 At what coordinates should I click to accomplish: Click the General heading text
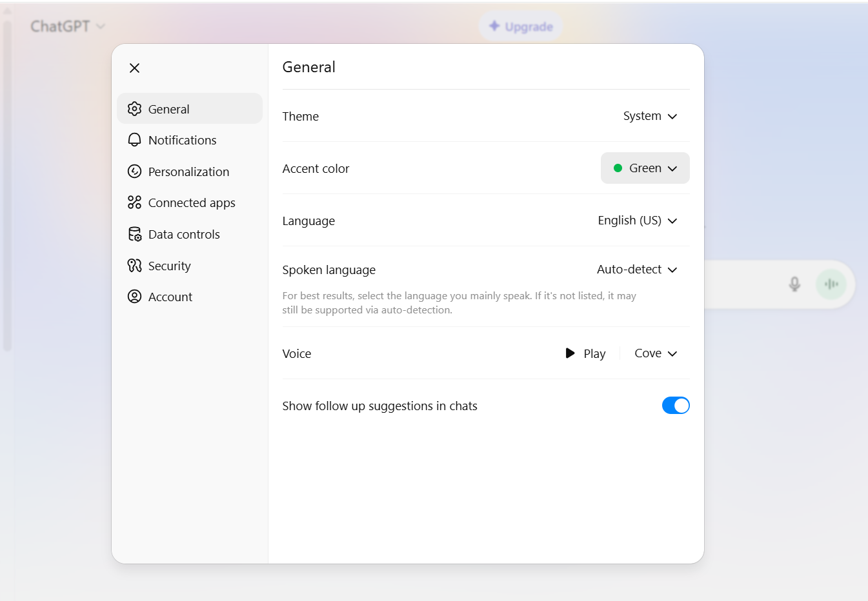tap(309, 67)
